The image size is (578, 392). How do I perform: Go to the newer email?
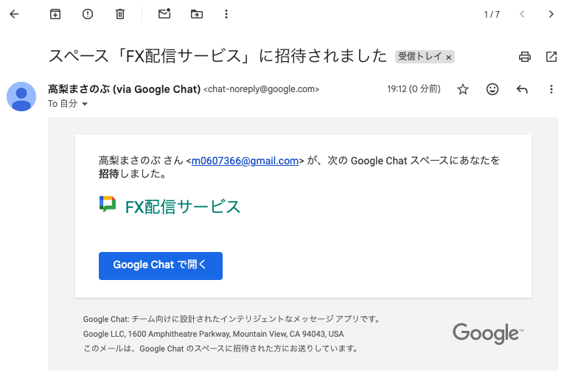(523, 14)
